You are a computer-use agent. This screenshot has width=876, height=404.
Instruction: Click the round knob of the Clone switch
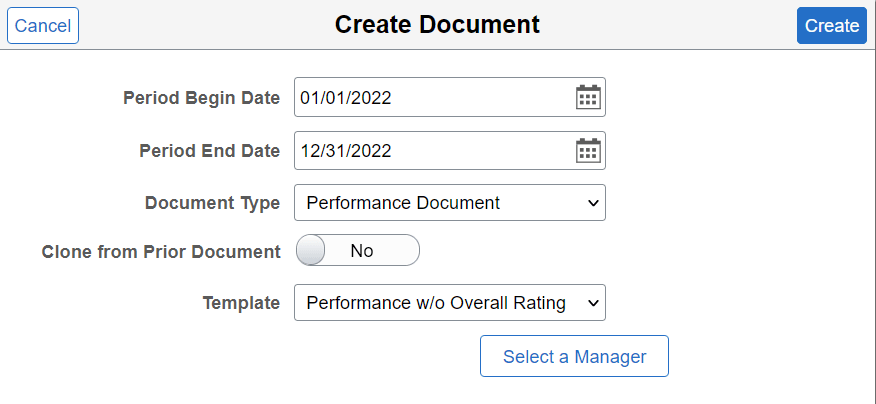pos(312,251)
